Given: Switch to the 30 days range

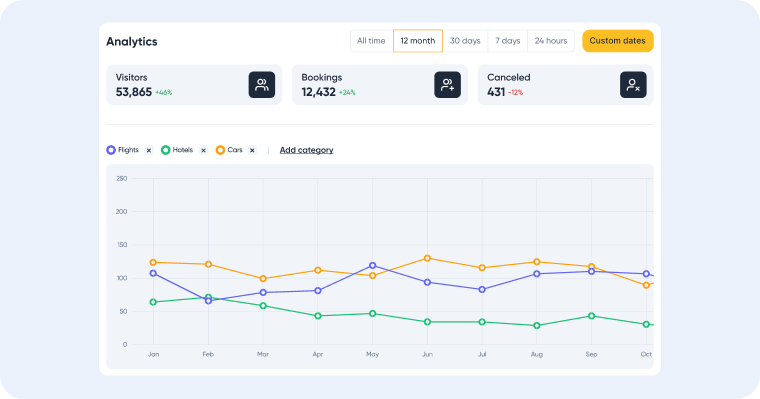Looking at the screenshot, I should pyautogui.click(x=465, y=41).
